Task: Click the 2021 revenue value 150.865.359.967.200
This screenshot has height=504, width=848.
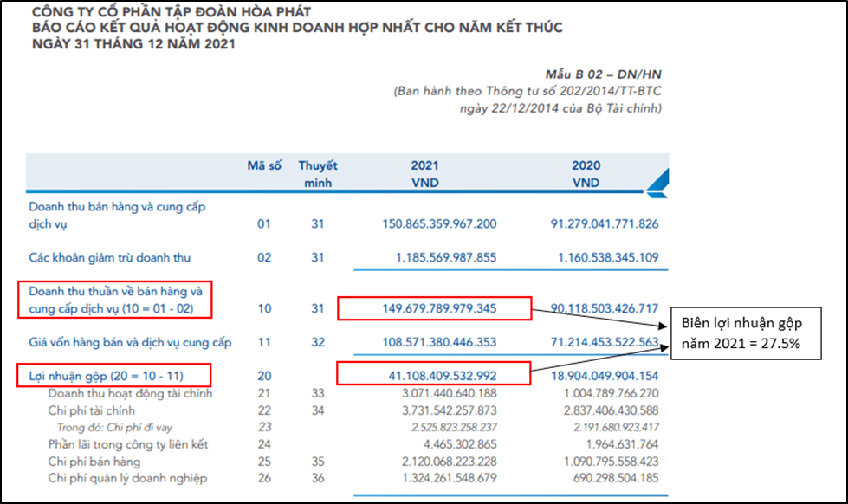Action: [439, 224]
